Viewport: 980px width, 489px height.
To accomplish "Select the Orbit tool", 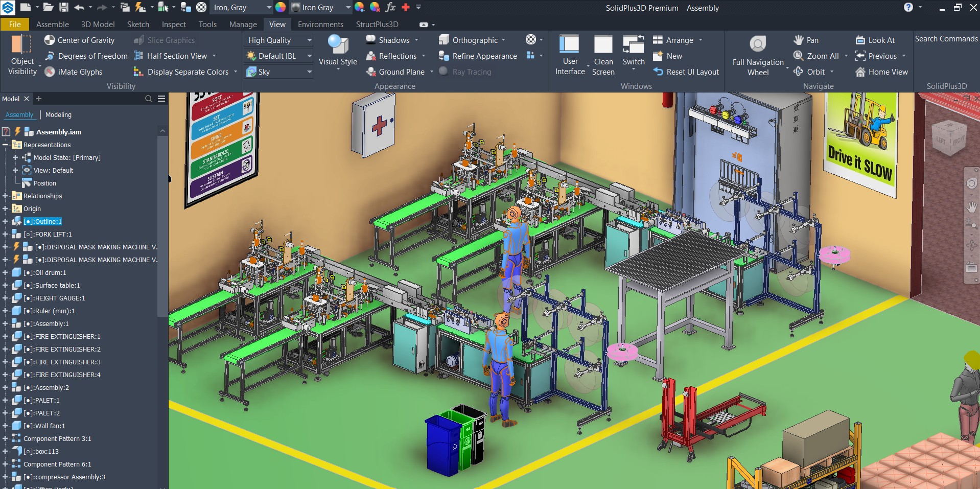I will (x=809, y=72).
